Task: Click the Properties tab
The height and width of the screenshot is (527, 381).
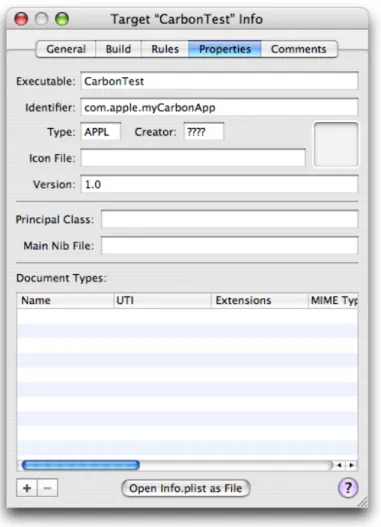Action: 225,49
